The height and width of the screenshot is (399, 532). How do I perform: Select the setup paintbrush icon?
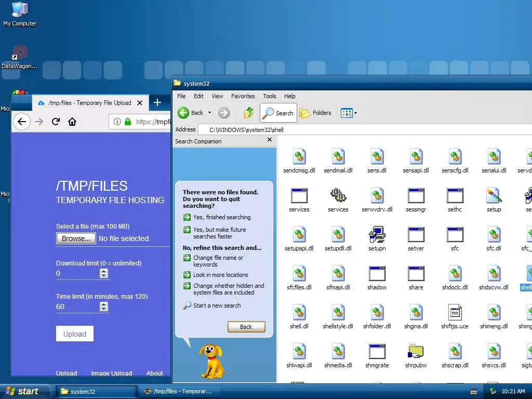(494, 200)
